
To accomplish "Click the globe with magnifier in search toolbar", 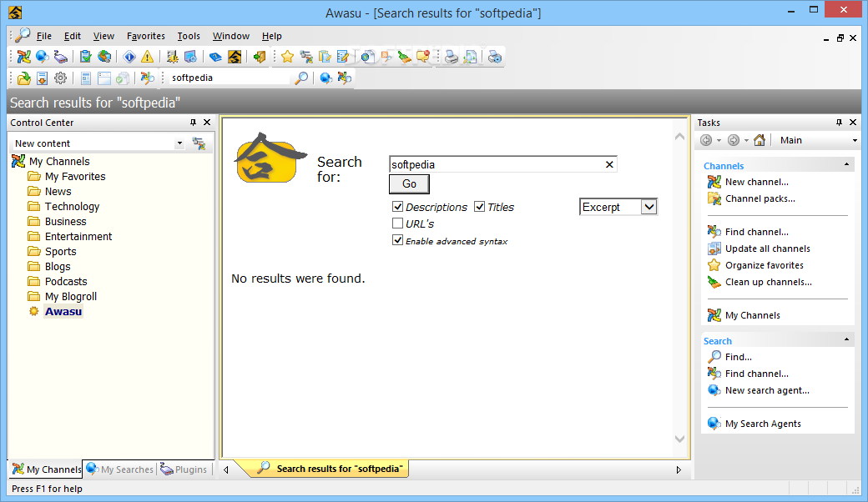I will pyautogui.click(x=326, y=78).
